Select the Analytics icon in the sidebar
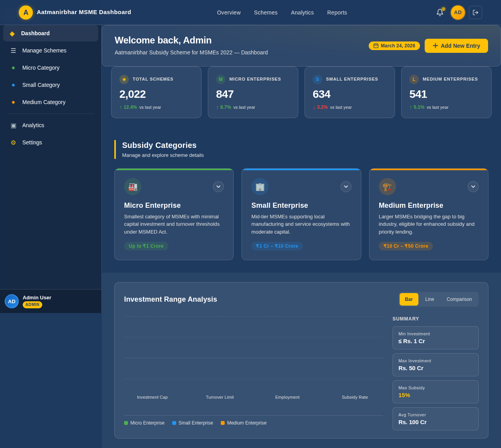 coord(13,125)
